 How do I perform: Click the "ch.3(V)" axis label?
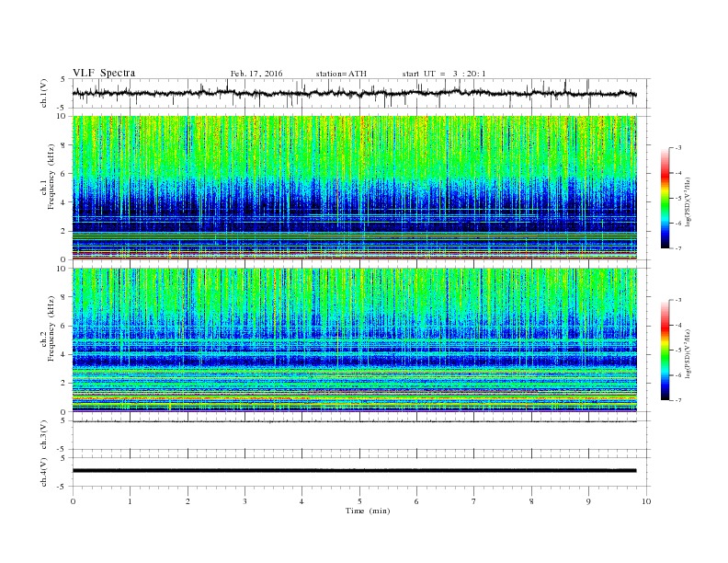point(44,435)
